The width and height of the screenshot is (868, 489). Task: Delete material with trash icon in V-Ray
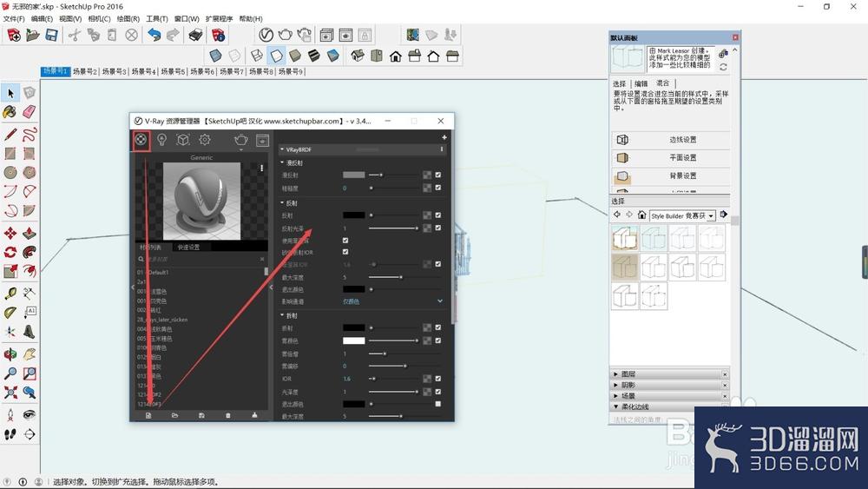(228, 415)
